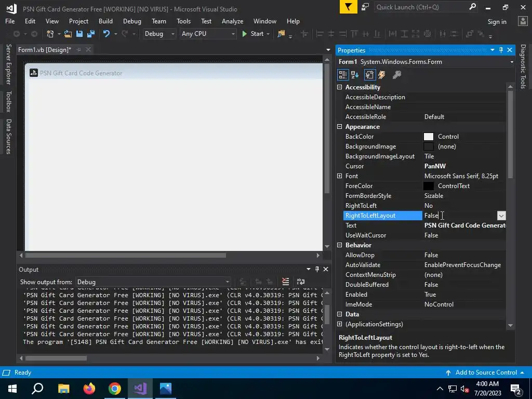This screenshot has width=532, height=399.
Task: Click Sign in at the top right
Action: [497, 21]
